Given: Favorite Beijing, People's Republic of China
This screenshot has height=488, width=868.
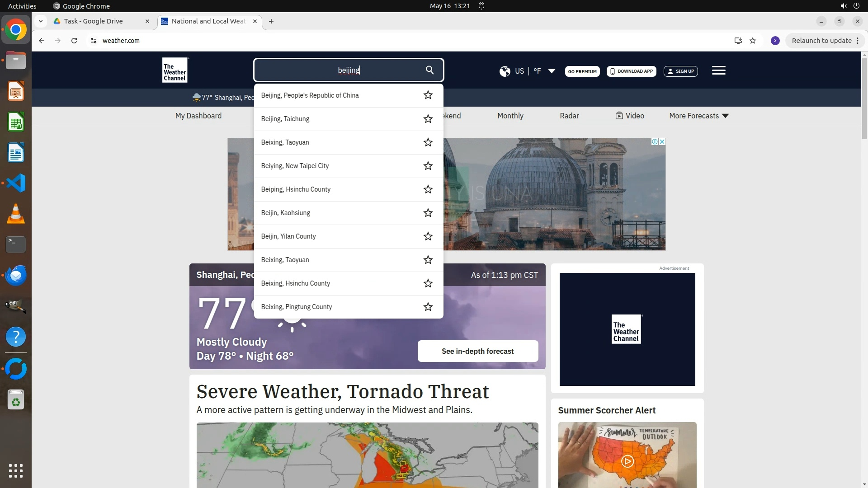Looking at the screenshot, I should pyautogui.click(x=428, y=95).
